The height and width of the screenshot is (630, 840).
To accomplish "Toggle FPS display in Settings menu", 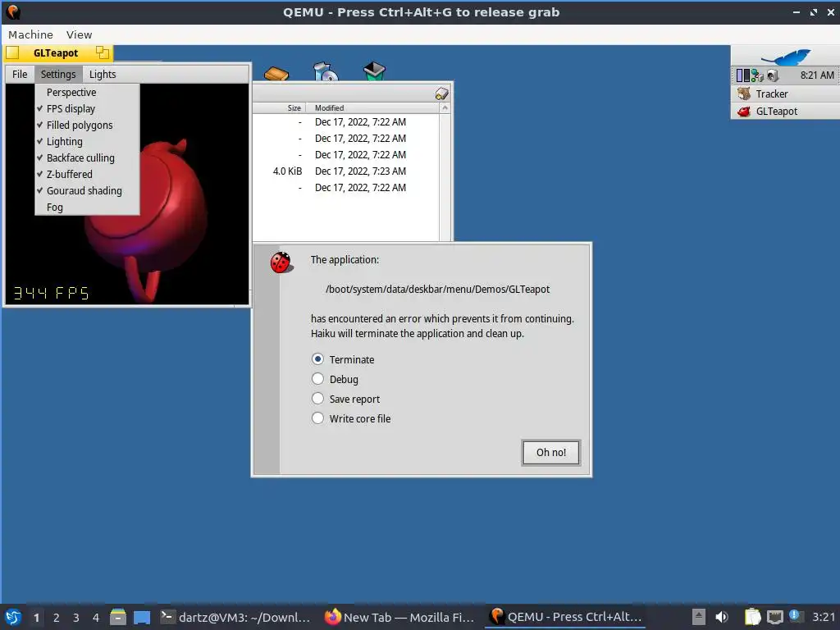I will tap(87, 109).
